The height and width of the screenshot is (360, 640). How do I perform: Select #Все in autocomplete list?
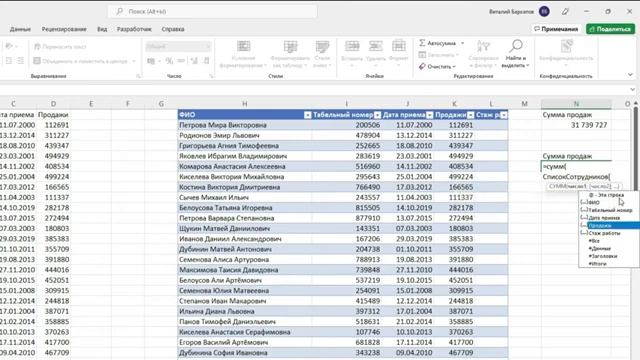[609, 241]
